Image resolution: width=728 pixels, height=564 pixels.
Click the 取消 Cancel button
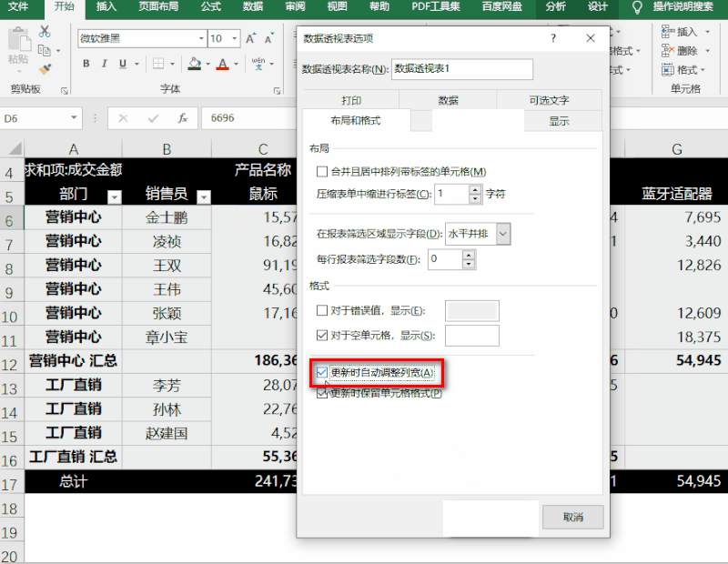573,517
